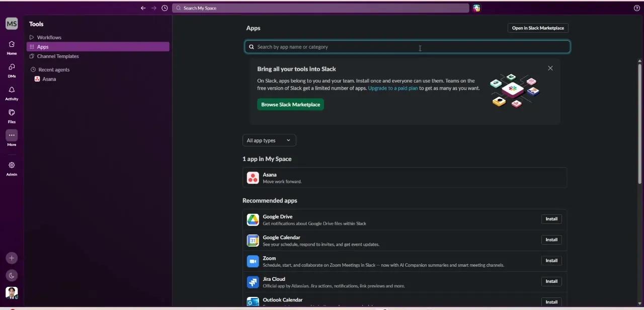Click the Google Drive app icon

tap(253, 219)
